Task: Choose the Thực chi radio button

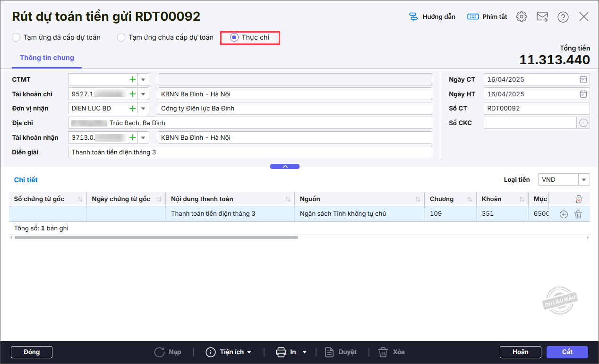Action: pyautogui.click(x=234, y=37)
